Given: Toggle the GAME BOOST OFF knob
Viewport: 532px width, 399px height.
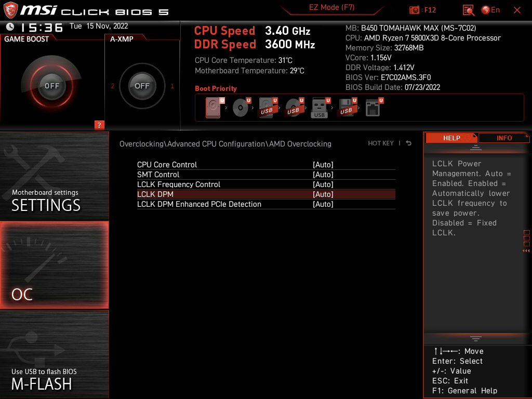Looking at the screenshot, I should [52, 86].
